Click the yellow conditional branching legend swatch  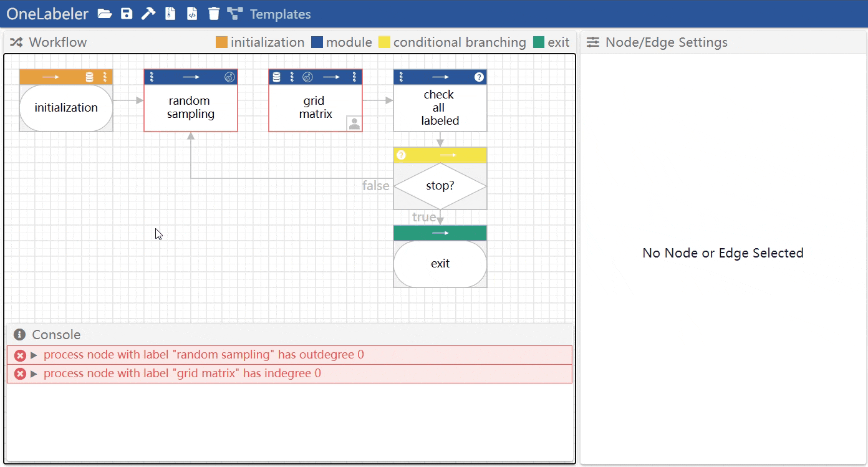384,42
